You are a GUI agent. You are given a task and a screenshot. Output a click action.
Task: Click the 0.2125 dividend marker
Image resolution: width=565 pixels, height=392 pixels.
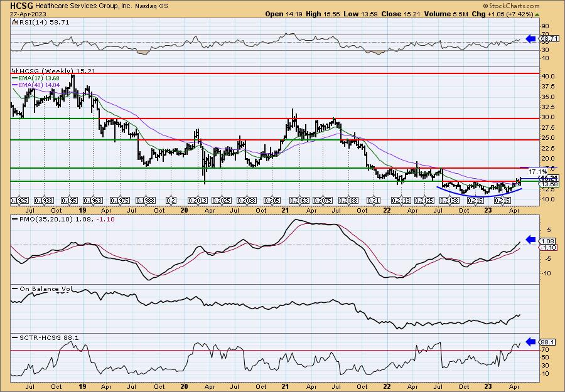click(424, 200)
